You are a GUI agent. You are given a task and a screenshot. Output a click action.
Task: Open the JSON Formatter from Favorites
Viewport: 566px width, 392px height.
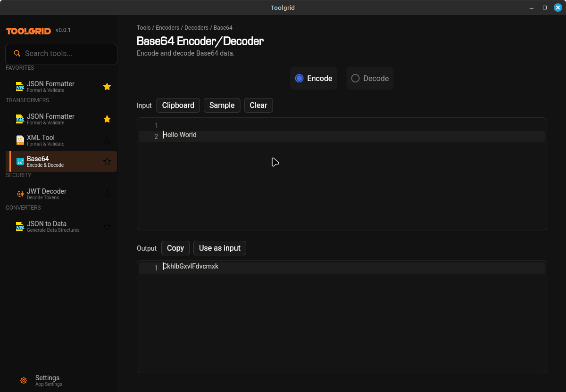click(x=50, y=87)
